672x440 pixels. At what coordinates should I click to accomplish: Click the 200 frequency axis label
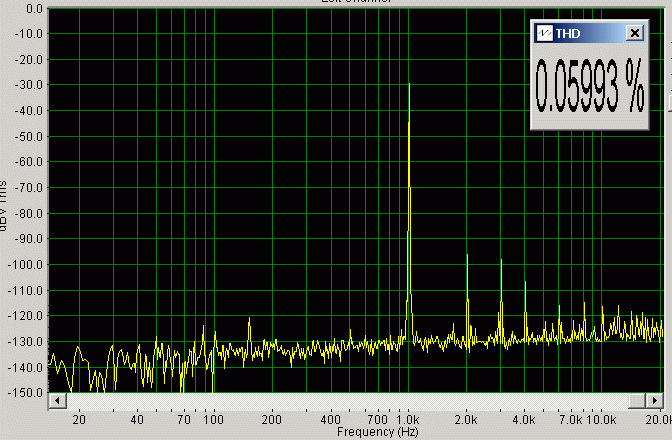pos(271,419)
